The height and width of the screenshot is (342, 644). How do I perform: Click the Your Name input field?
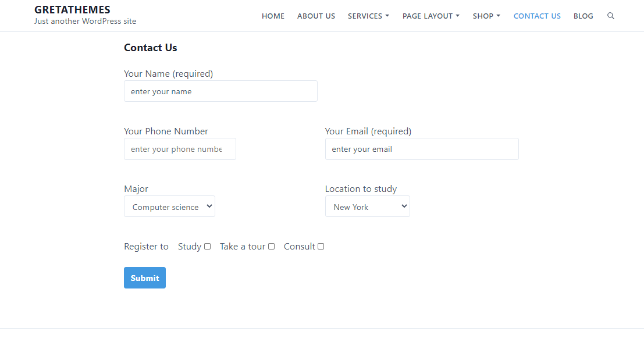click(x=220, y=91)
